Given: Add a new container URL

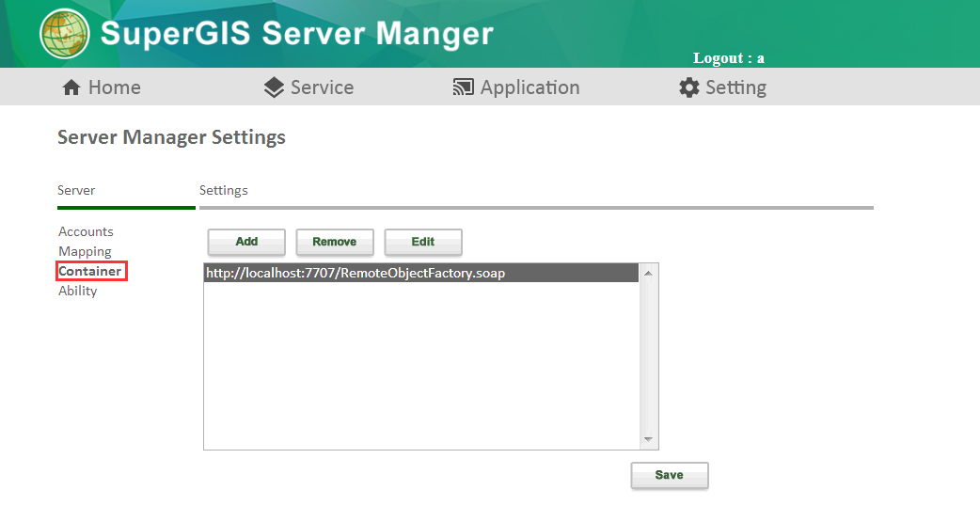Looking at the screenshot, I should [246, 242].
